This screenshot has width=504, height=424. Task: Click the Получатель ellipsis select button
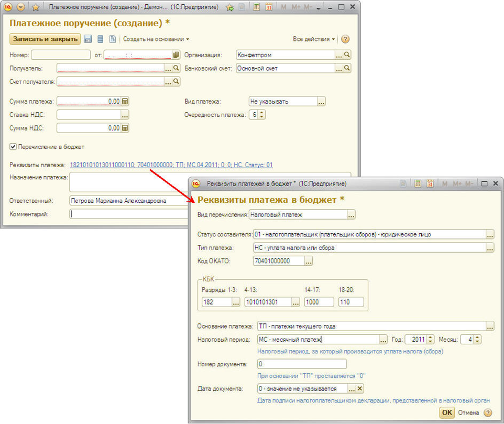168,69
